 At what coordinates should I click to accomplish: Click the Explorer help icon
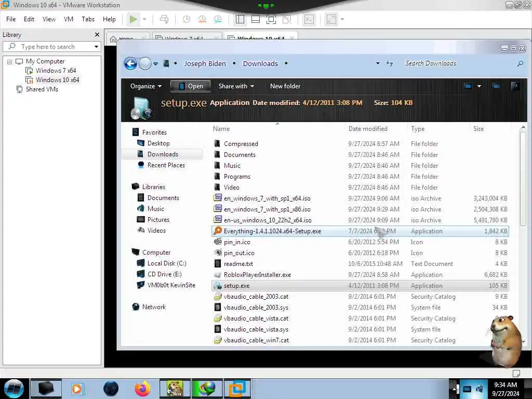515,86
